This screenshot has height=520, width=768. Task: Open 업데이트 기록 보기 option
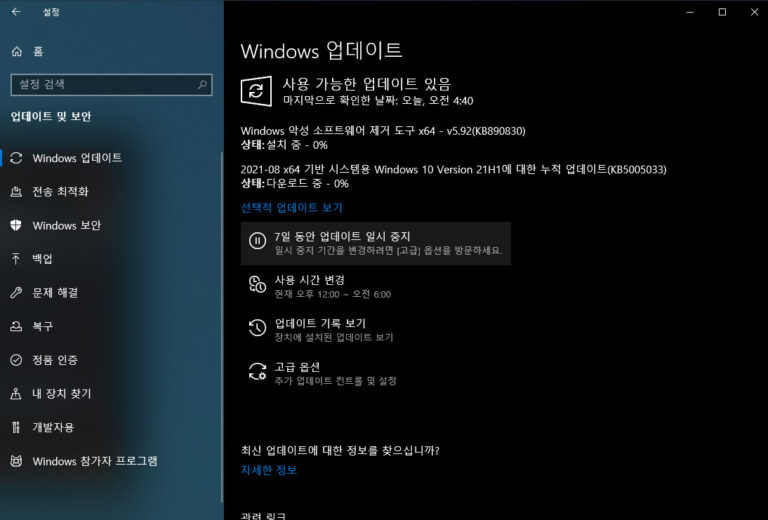320,323
